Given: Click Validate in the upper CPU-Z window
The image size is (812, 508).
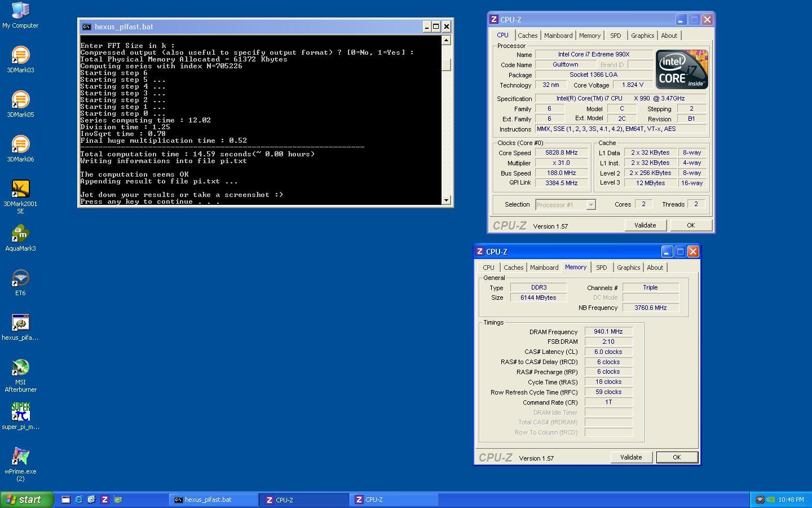Looking at the screenshot, I should (645, 225).
